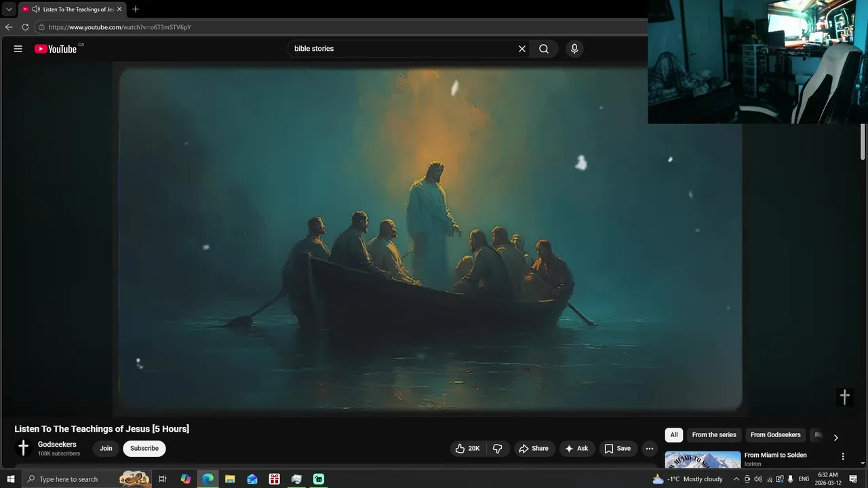
Task: Open the gray monitor app on taskbar
Action: (296, 479)
